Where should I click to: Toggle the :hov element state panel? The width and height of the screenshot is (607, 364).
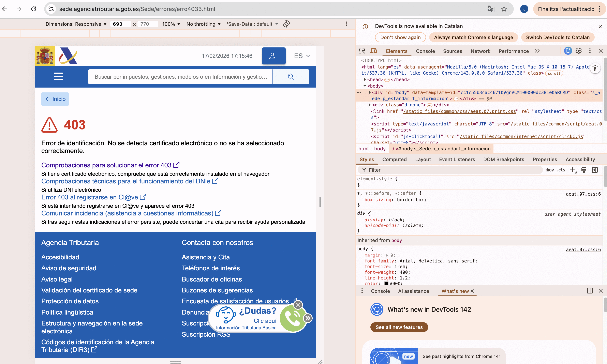click(x=549, y=170)
